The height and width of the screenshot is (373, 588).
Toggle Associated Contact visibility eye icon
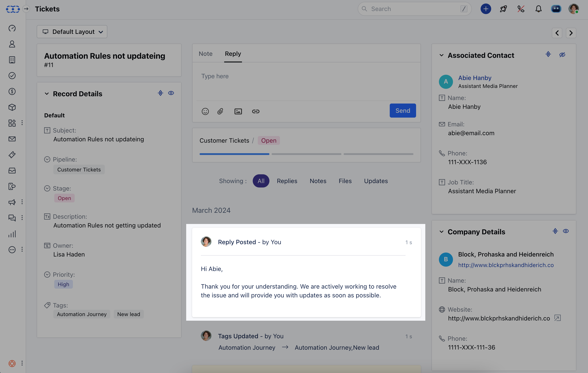[562, 55]
